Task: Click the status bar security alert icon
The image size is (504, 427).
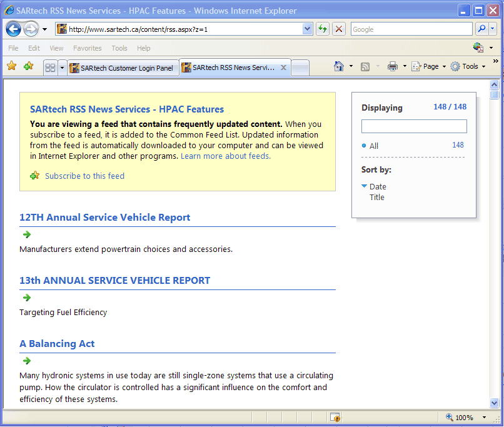Action: (335, 418)
